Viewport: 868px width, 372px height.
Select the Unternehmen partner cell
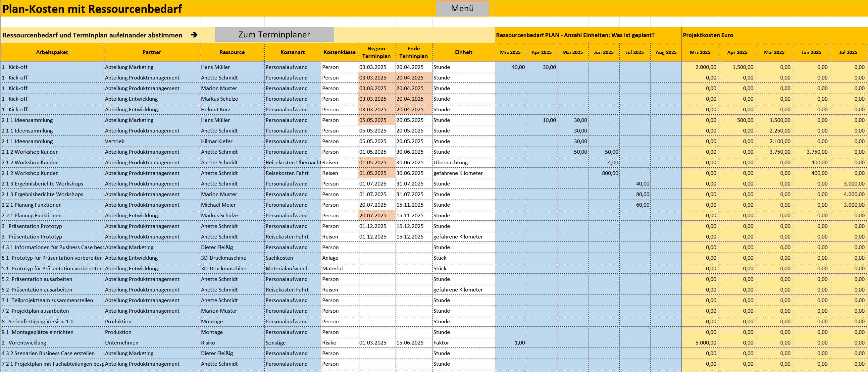pyautogui.click(x=152, y=343)
